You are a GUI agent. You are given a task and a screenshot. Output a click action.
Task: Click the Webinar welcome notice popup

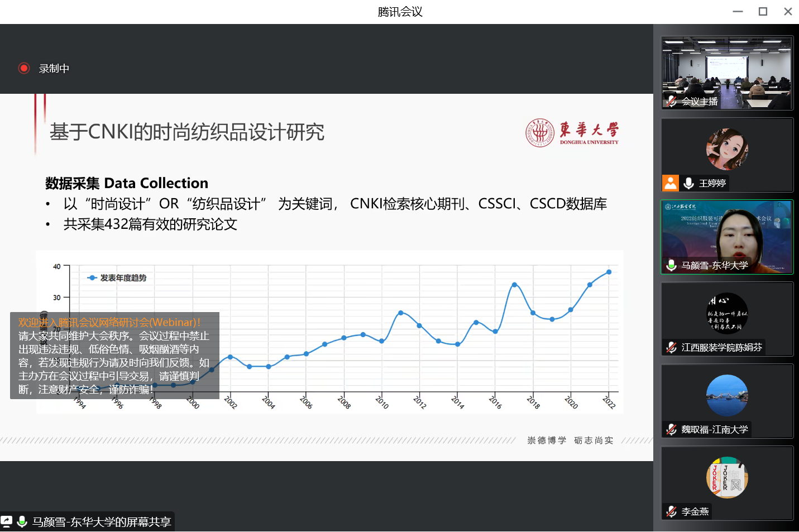coord(114,356)
